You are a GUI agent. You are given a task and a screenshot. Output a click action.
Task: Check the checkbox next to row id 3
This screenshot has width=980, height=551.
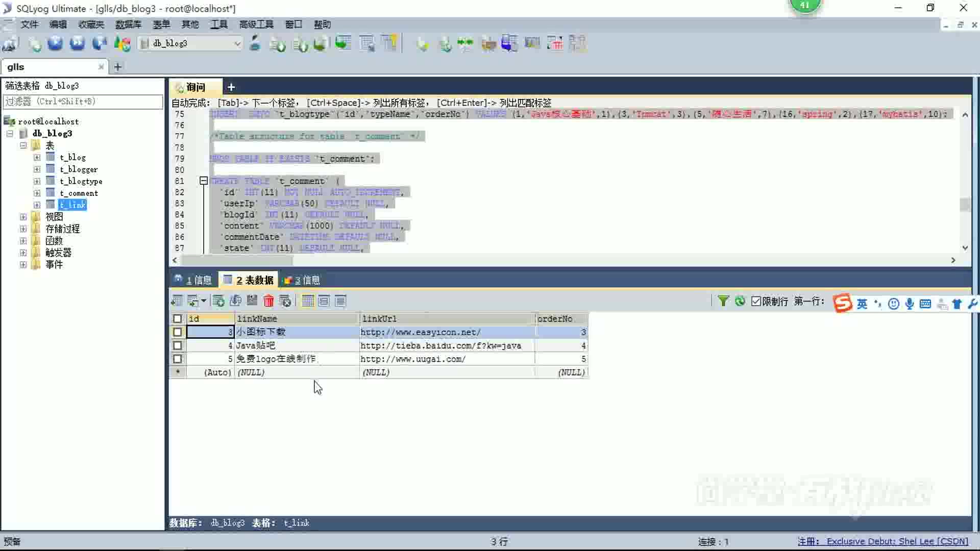click(177, 332)
